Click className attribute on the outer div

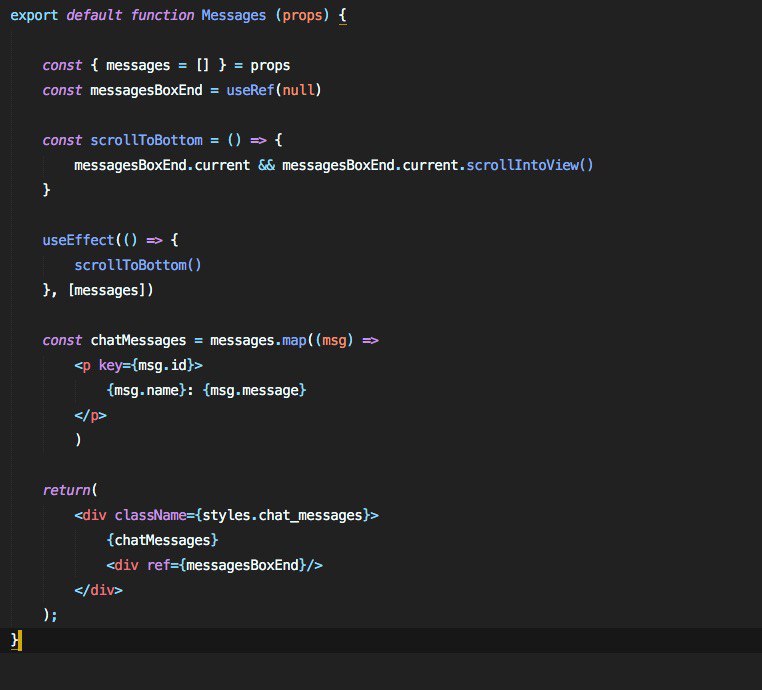click(x=150, y=515)
